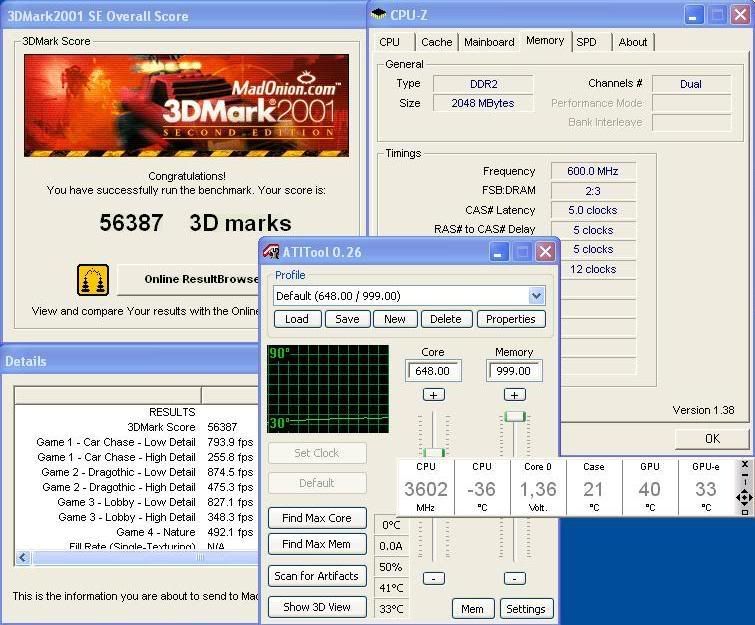Click the yellow Online ResultBrowser tree icon
Viewport: 755px width, 625px height.
(x=93, y=280)
